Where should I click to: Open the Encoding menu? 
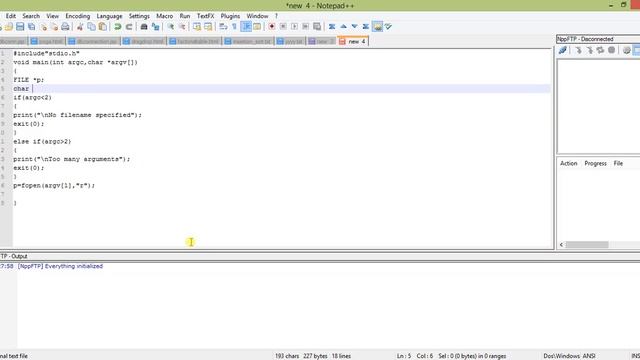(78, 16)
